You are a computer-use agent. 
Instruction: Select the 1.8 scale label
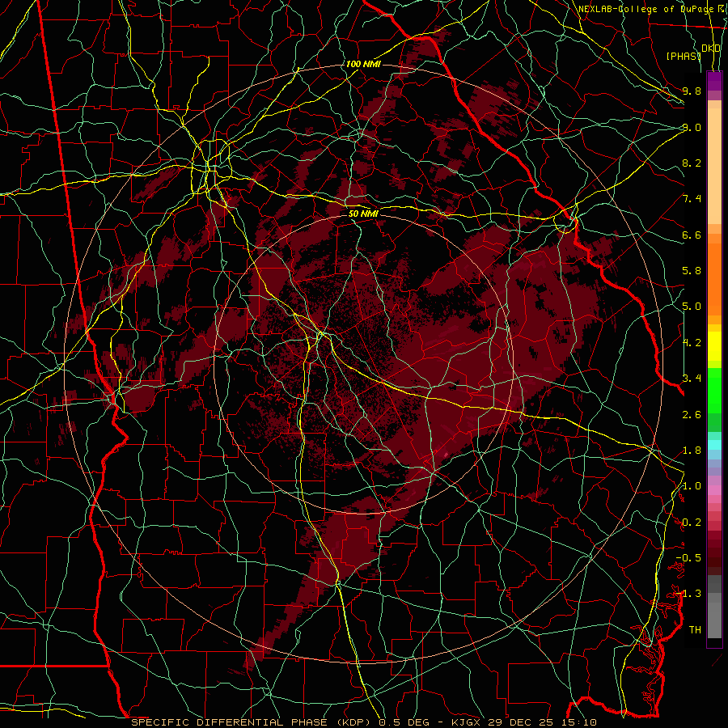click(692, 451)
